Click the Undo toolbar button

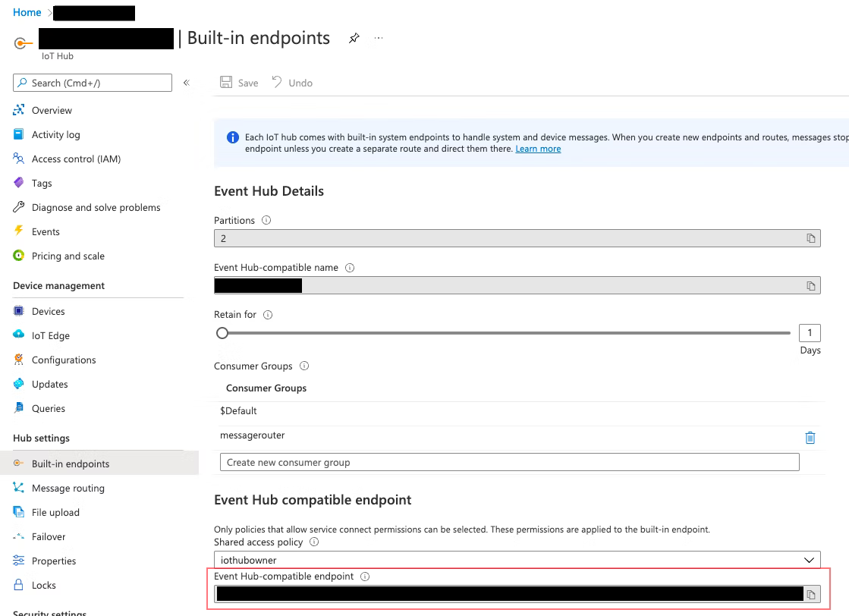(292, 83)
